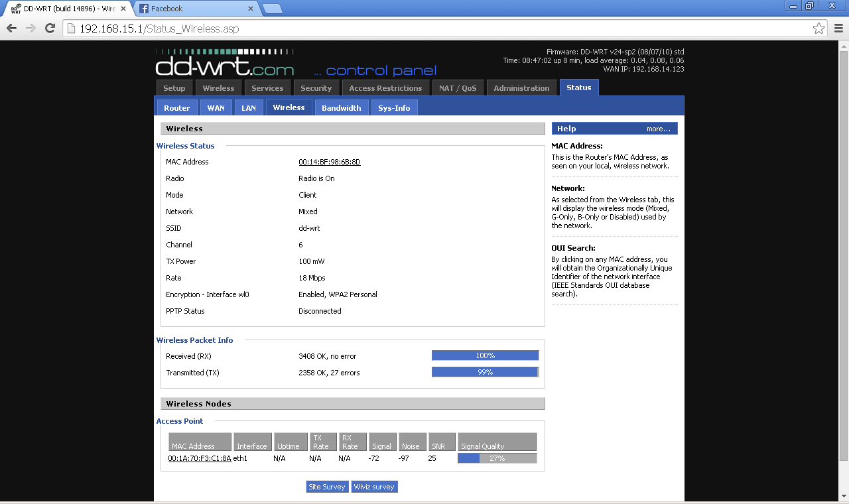Click access point MAC 00:1A:70:F3:C1:8A
This screenshot has height=504, width=849.
[200, 458]
